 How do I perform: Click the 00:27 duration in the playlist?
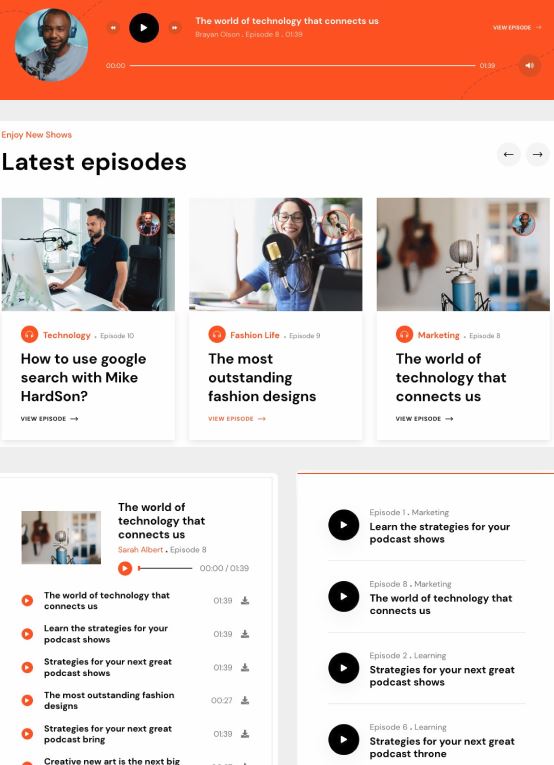tap(221, 701)
